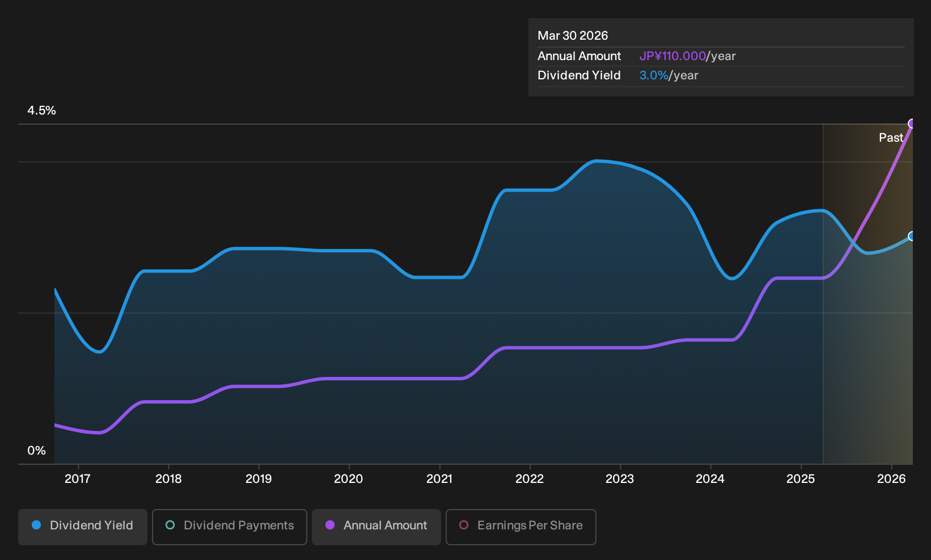Click the Past region label
This screenshot has width=931, height=560.
(891, 138)
